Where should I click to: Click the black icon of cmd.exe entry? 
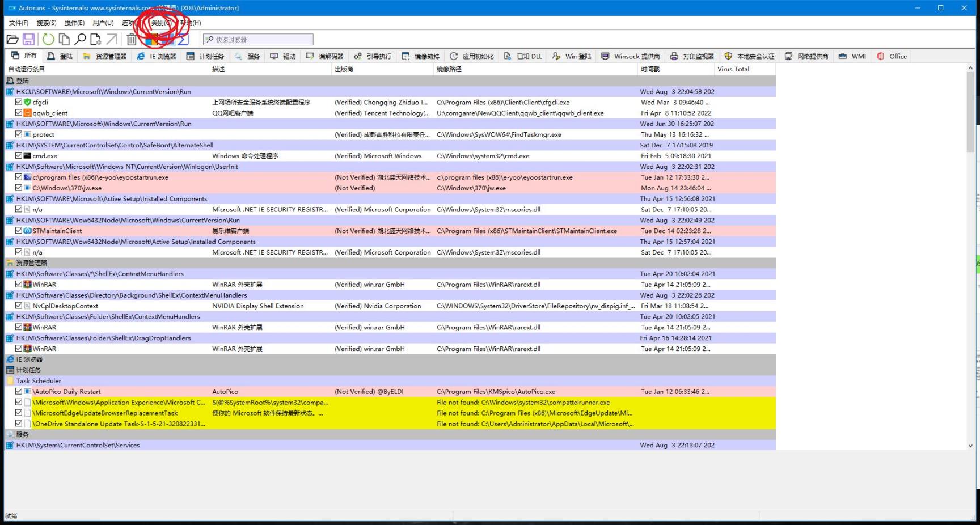(27, 156)
